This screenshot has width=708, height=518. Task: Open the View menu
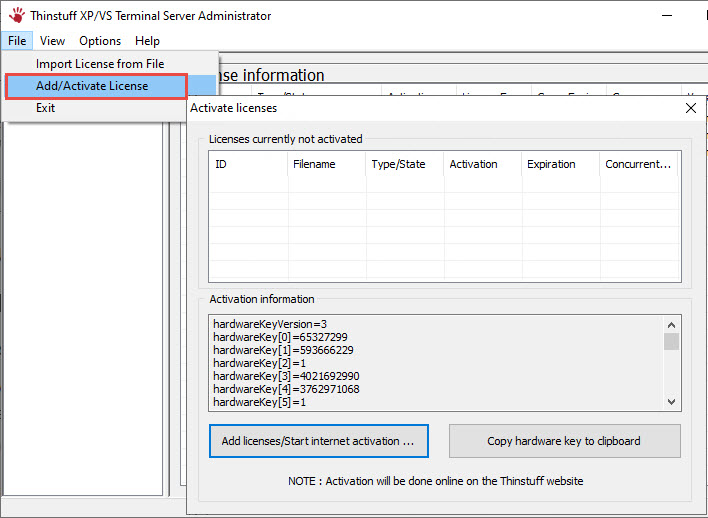coord(52,41)
